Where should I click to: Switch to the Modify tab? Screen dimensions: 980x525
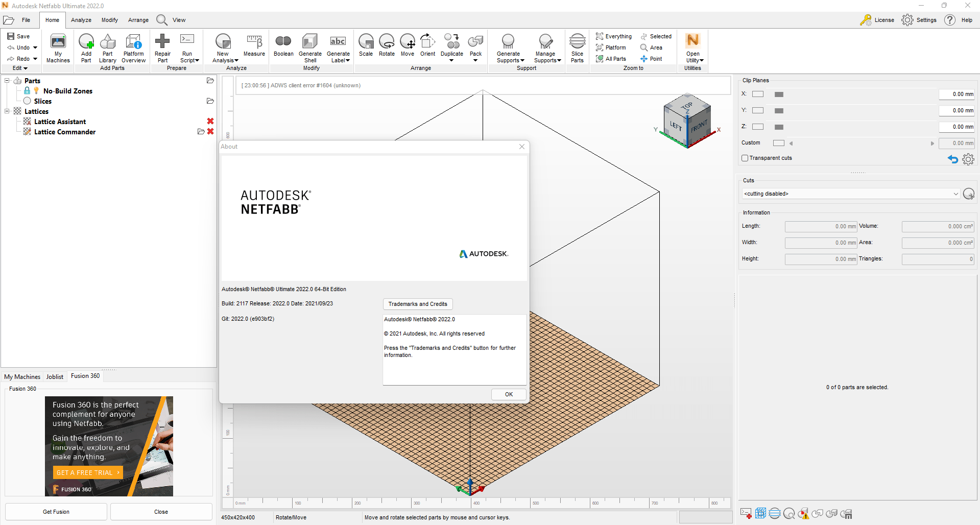coord(110,20)
